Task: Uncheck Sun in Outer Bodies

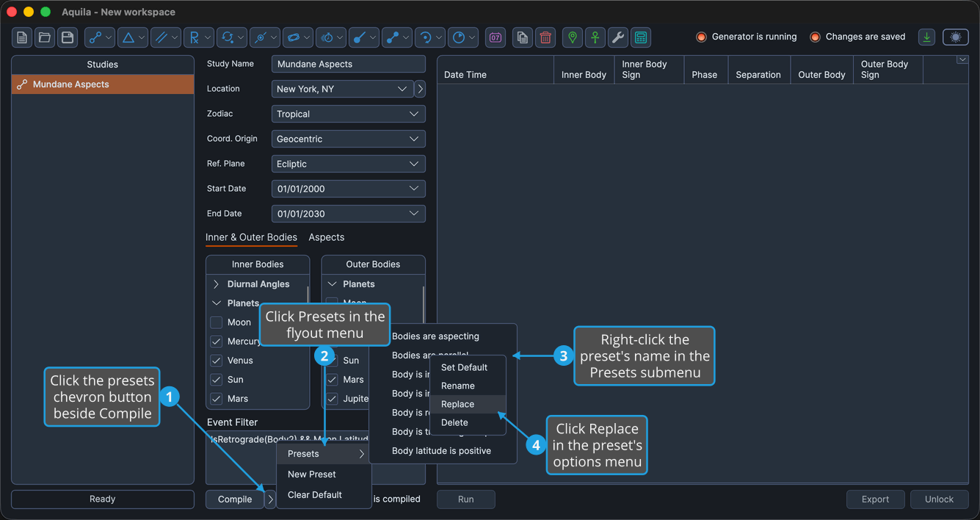Action: click(332, 361)
